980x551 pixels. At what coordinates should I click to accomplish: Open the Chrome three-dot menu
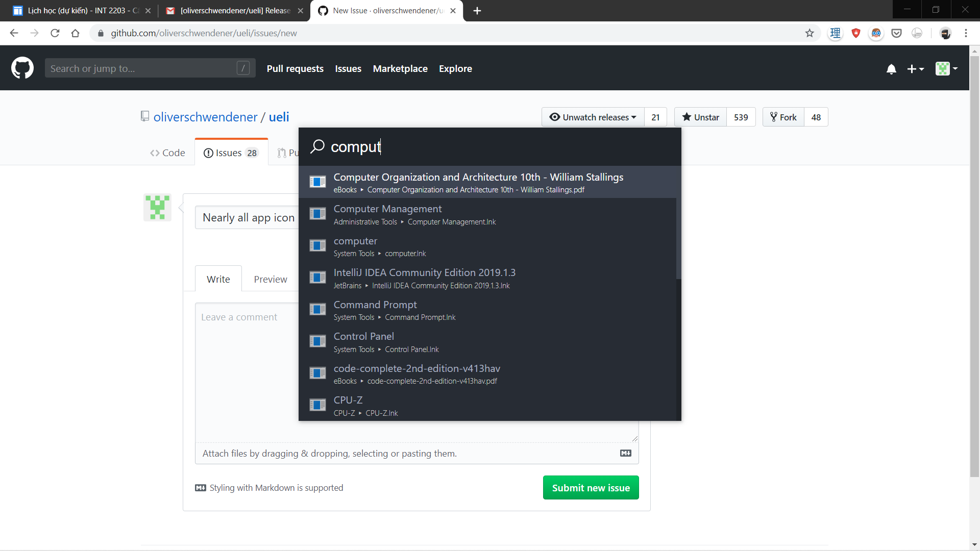click(x=966, y=33)
